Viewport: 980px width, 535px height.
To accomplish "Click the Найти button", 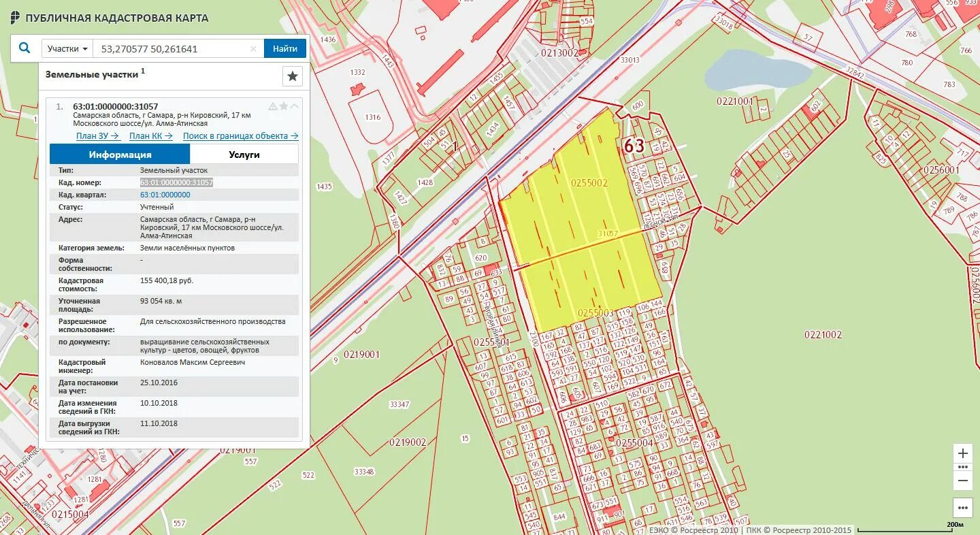I will coord(285,48).
